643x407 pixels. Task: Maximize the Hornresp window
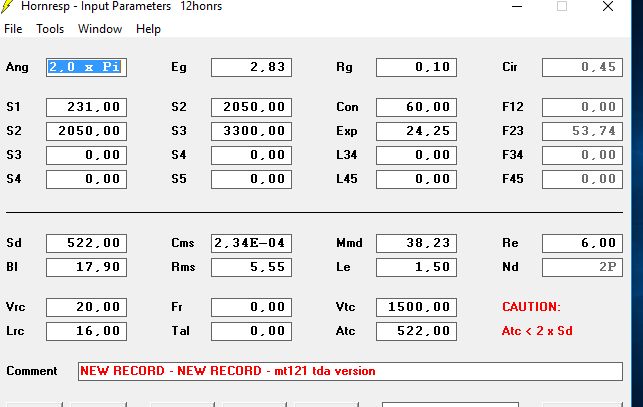click(x=562, y=6)
